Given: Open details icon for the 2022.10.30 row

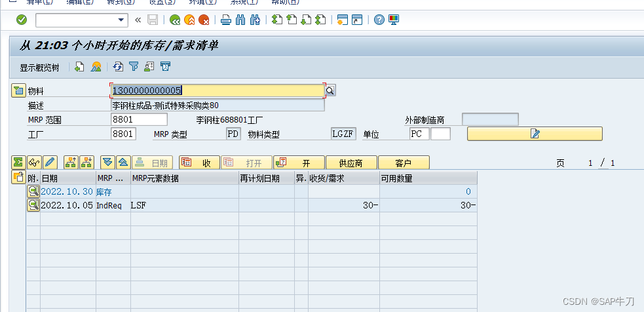Looking at the screenshot, I should click(33, 191).
